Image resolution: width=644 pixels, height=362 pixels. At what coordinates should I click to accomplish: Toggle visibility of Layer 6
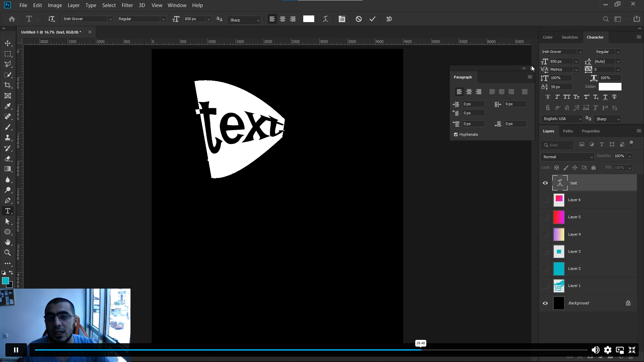545,200
